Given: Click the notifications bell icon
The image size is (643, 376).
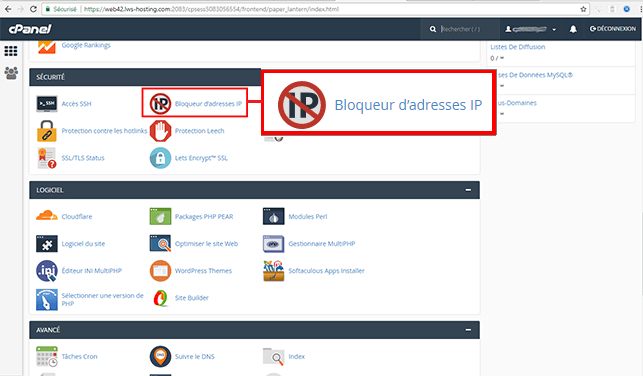Looking at the screenshot, I should point(573,29).
